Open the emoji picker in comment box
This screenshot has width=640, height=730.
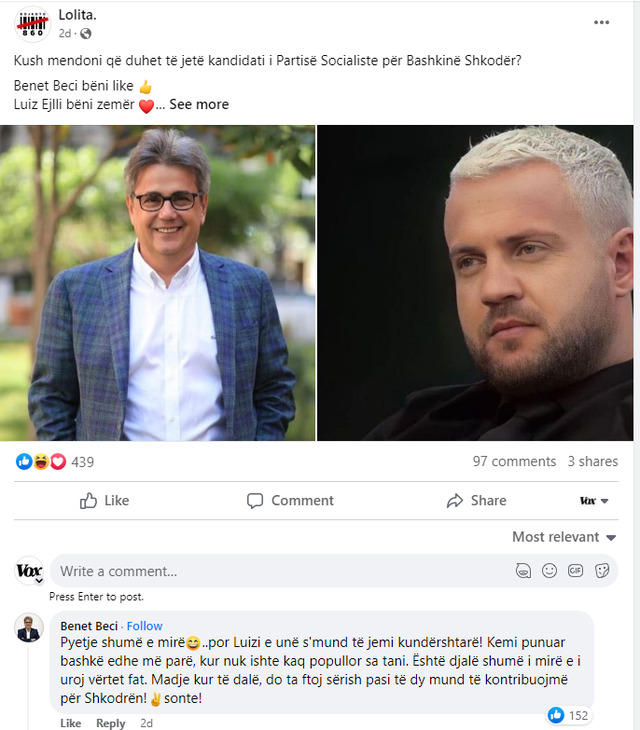549,571
